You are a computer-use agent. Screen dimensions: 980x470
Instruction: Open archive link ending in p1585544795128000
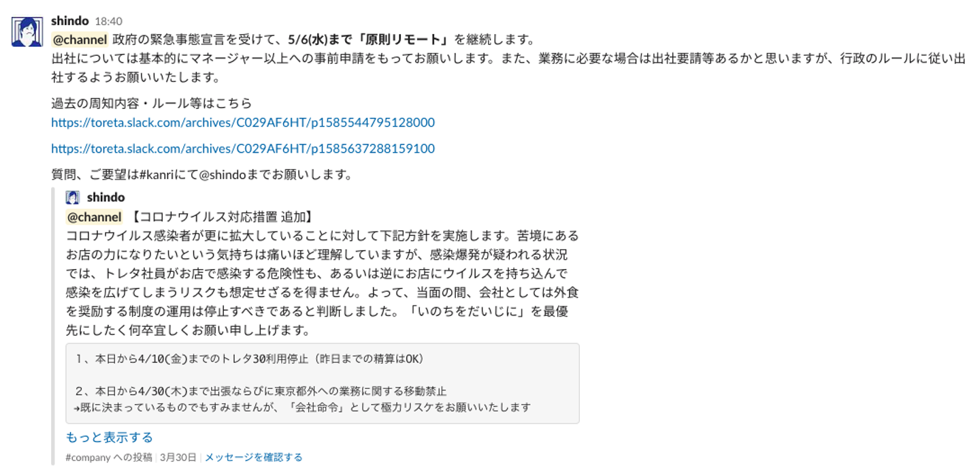point(243,123)
